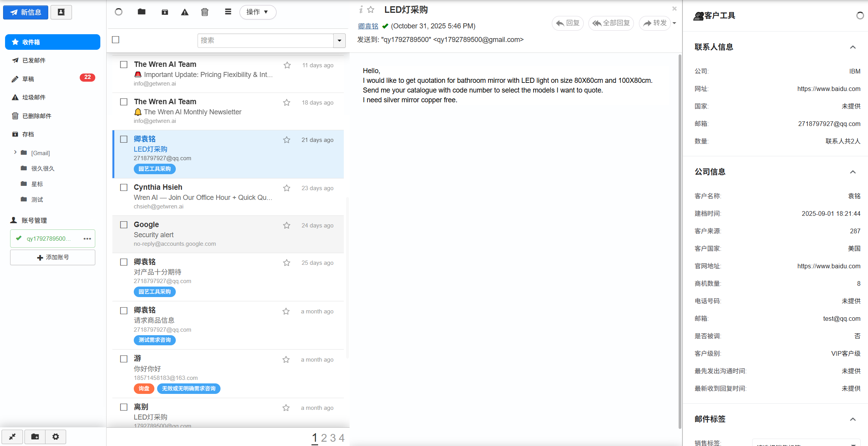Open the 操作 actions dropdown

point(257,12)
